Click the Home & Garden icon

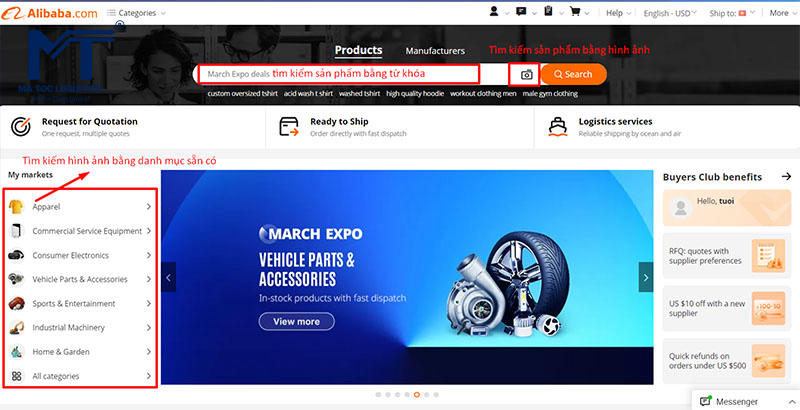(16, 351)
